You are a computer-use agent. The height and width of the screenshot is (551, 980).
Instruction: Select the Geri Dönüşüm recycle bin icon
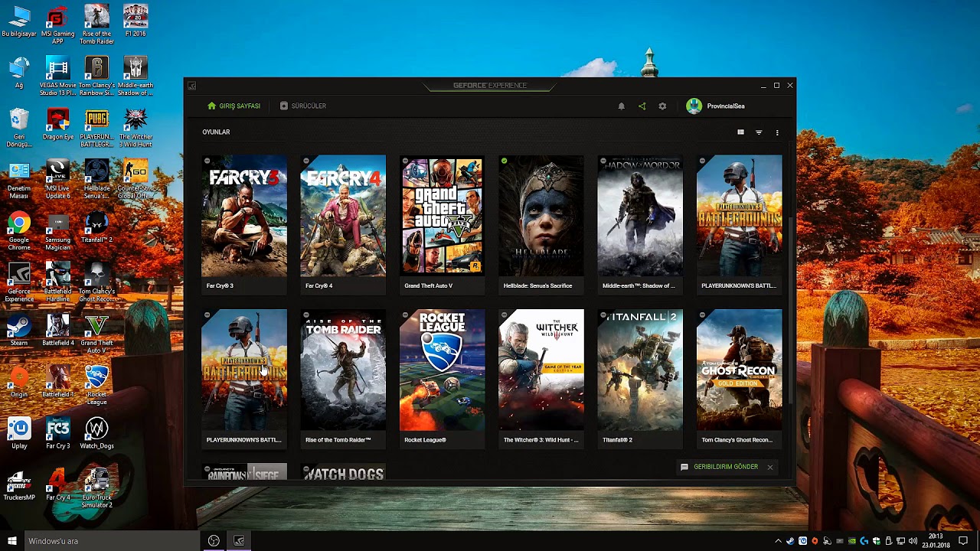(19, 128)
